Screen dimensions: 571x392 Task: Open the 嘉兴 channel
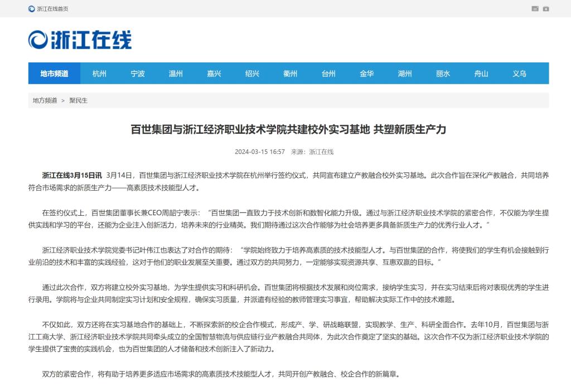pos(214,74)
